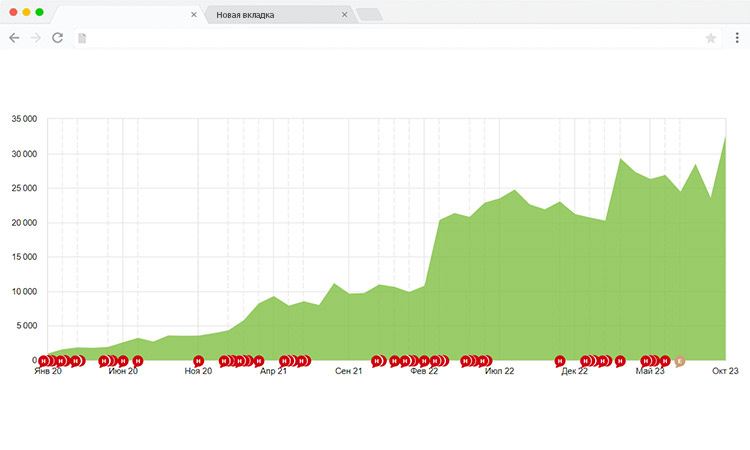Click the Сен 21 axis label
The image size is (750, 450).
click(x=349, y=371)
